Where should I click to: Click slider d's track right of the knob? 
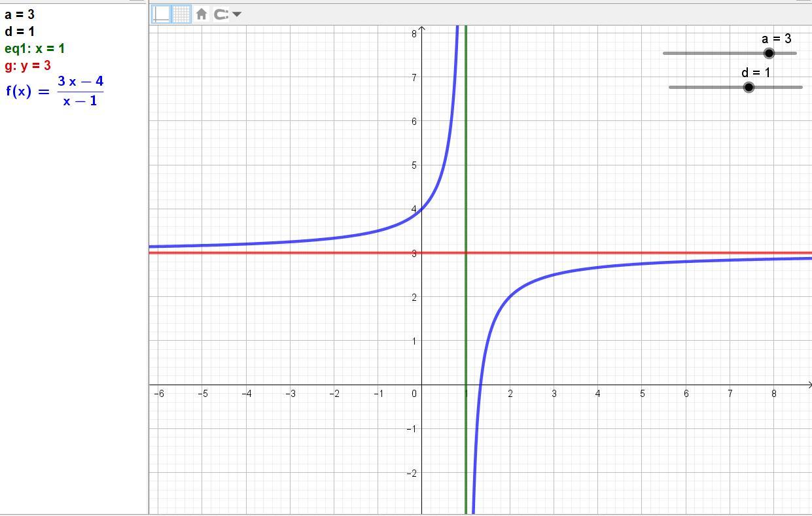pyautogui.click(x=779, y=87)
